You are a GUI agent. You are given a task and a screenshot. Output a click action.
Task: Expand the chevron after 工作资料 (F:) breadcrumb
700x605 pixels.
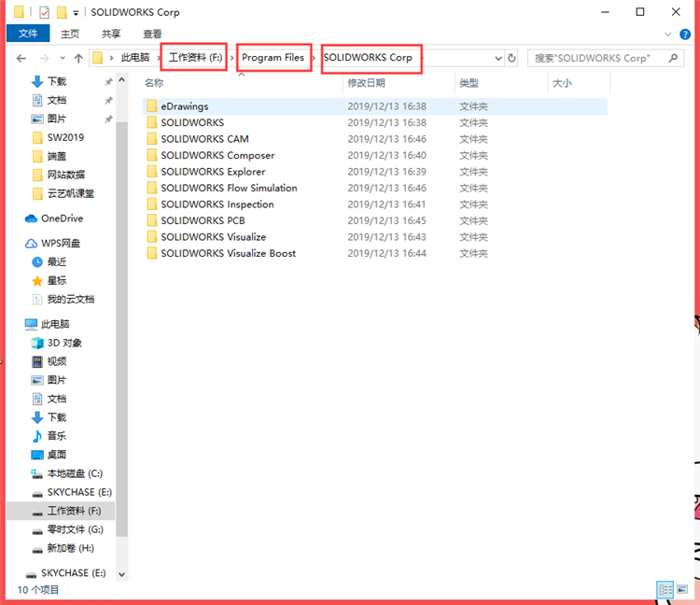(232, 58)
